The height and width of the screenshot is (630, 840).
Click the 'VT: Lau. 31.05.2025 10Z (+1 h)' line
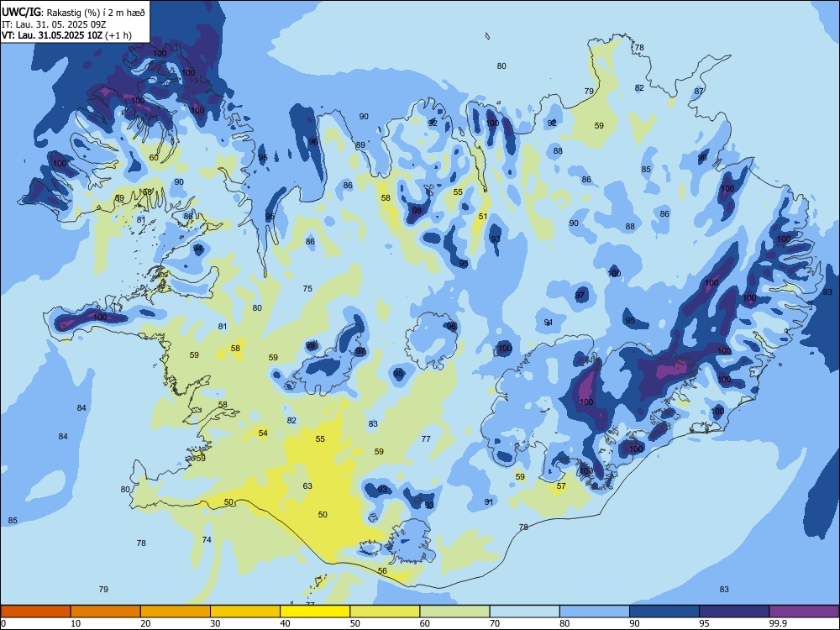click(x=66, y=35)
